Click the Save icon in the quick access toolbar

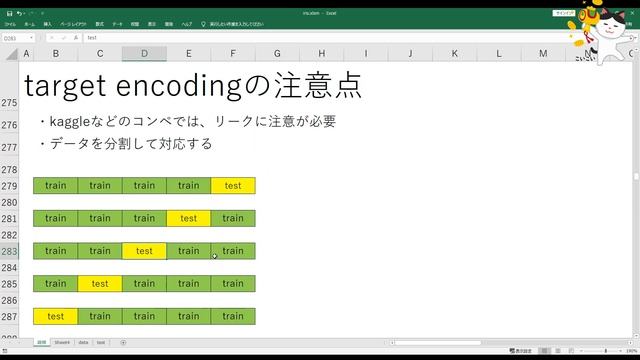pyautogui.click(x=9, y=13)
